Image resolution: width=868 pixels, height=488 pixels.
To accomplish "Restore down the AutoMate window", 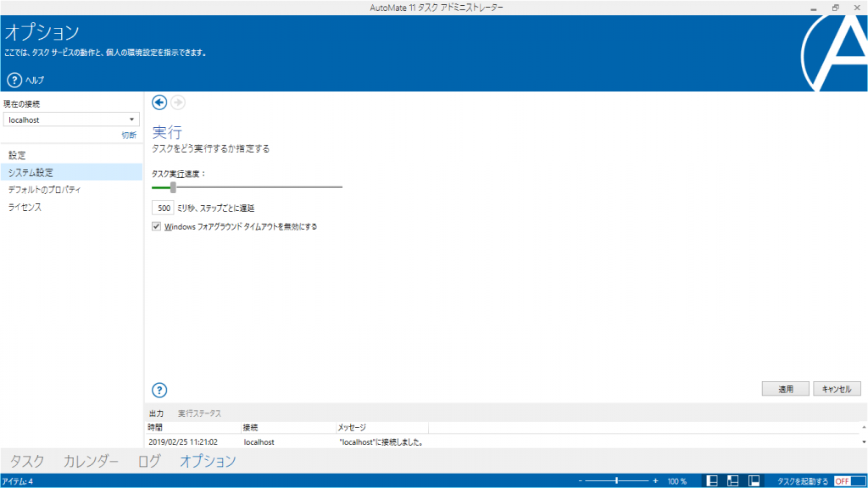I will tap(835, 8).
